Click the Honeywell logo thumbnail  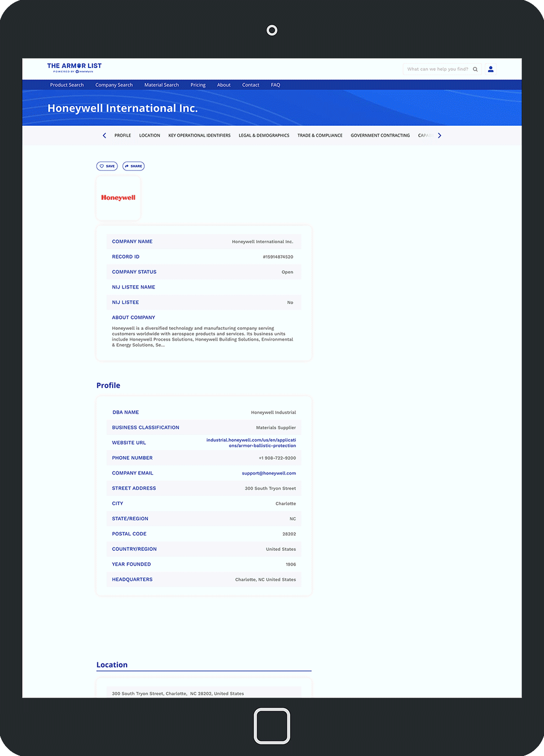click(118, 198)
